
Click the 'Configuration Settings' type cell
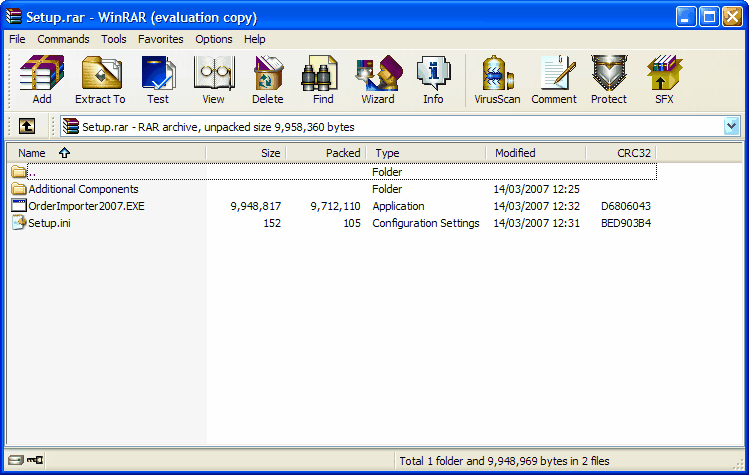[x=426, y=223]
